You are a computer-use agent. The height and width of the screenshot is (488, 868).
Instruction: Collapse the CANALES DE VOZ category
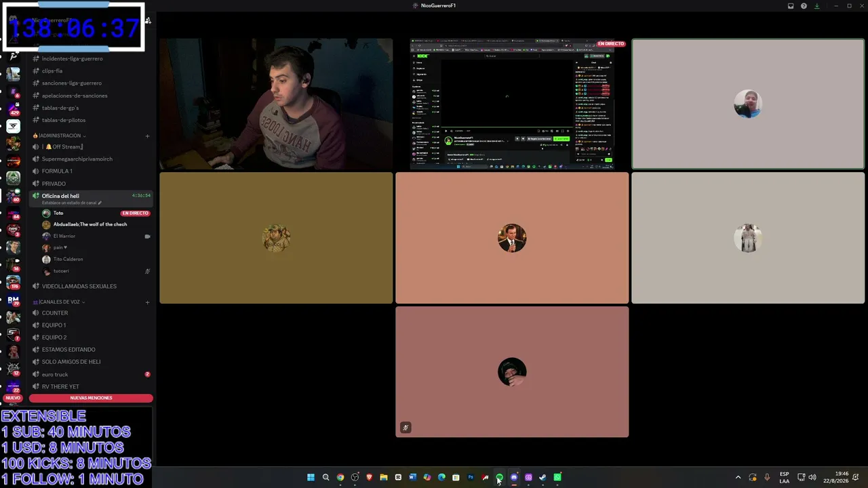pyautogui.click(x=60, y=302)
